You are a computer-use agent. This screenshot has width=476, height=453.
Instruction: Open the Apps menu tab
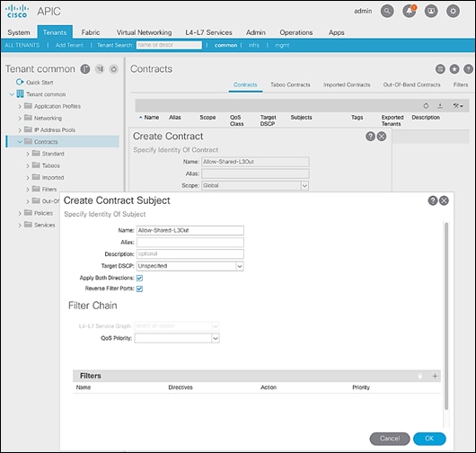coord(337,32)
